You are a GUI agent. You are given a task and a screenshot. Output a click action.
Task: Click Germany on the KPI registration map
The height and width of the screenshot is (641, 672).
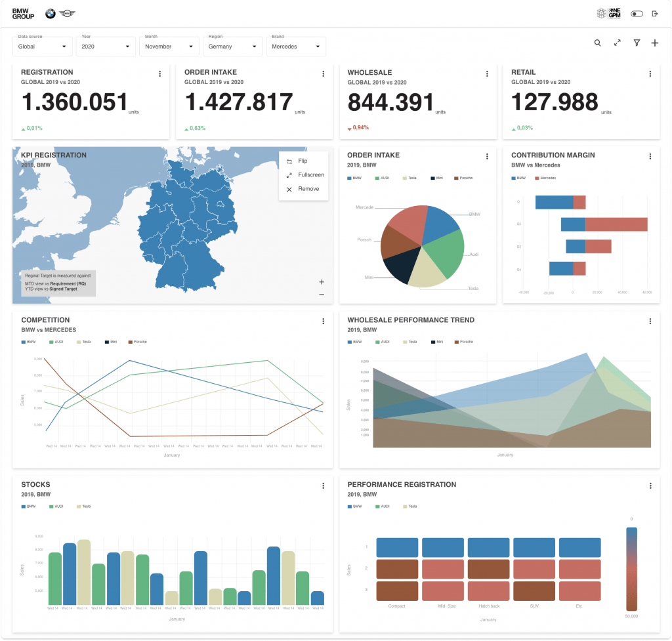coord(188,227)
